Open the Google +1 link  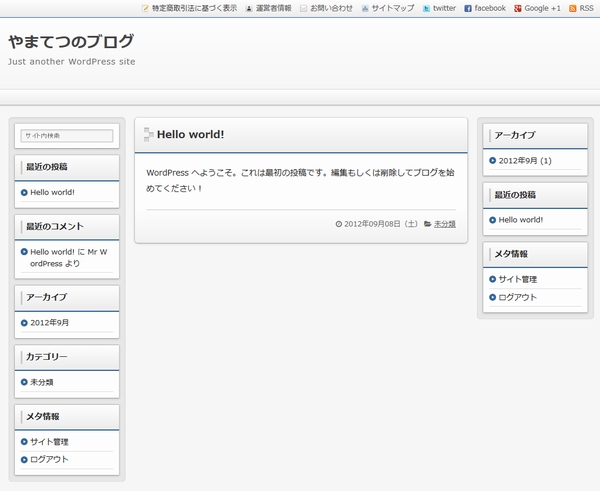pyautogui.click(x=543, y=8)
